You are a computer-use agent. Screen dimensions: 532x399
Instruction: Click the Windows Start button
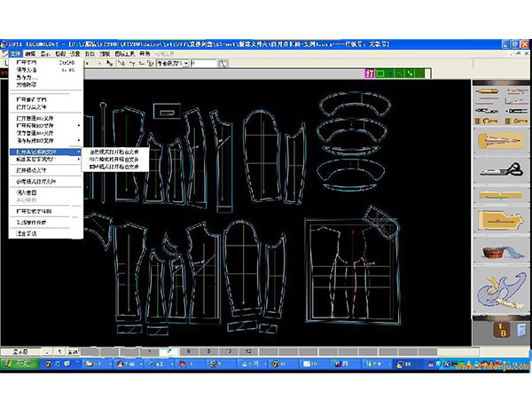point(19,364)
